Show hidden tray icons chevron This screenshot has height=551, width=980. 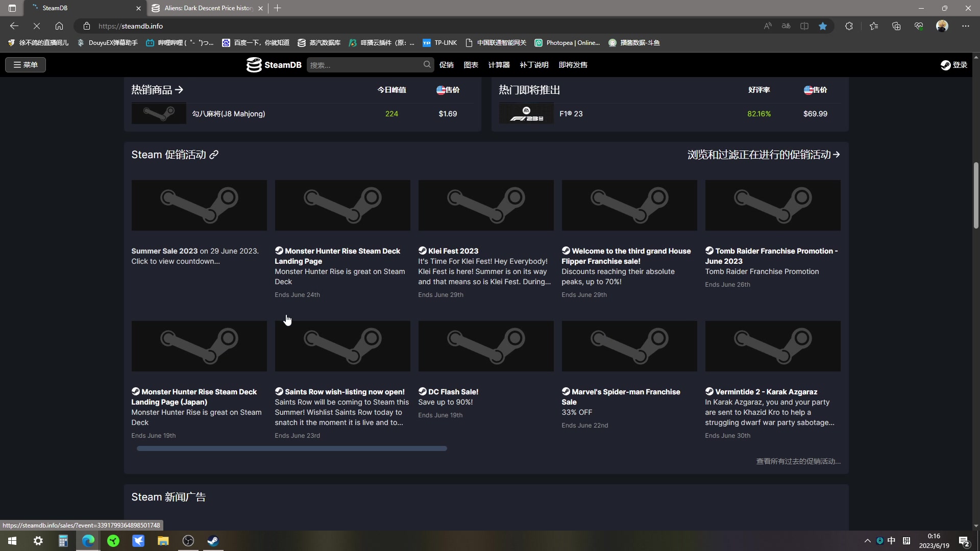[867, 541]
